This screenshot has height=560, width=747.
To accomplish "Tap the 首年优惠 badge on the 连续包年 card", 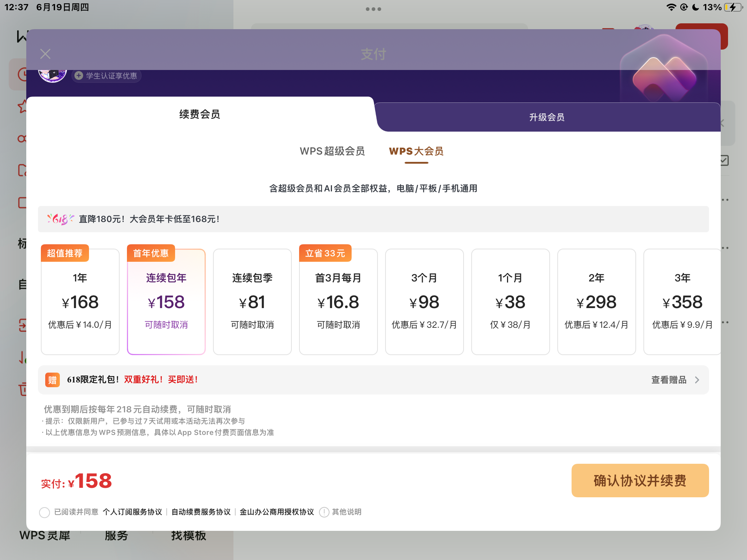I will pos(151,253).
